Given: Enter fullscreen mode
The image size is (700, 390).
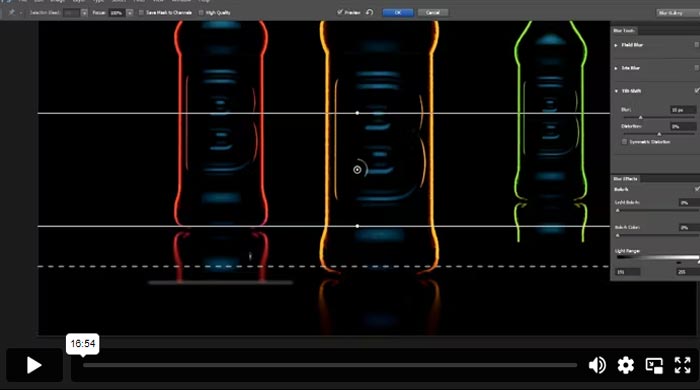Looking at the screenshot, I should click(x=683, y=365).
